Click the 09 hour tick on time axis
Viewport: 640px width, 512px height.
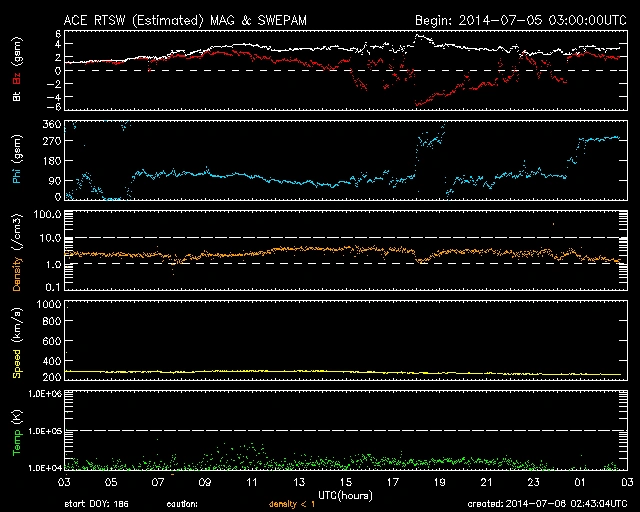click(x=204, y=482)
